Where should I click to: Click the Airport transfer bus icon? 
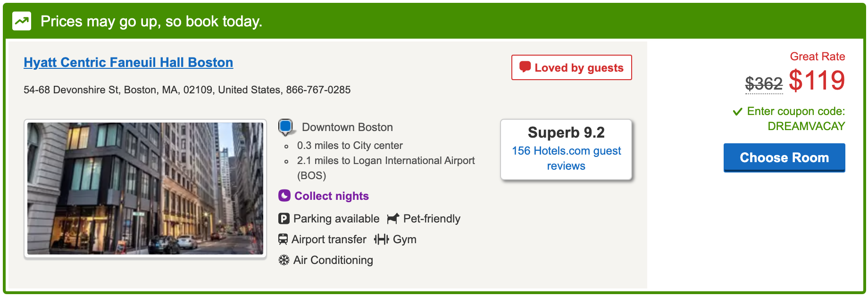283,239
